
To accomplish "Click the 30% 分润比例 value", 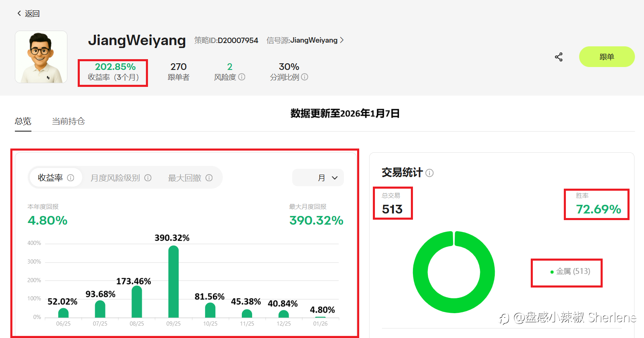I will 289,67.
